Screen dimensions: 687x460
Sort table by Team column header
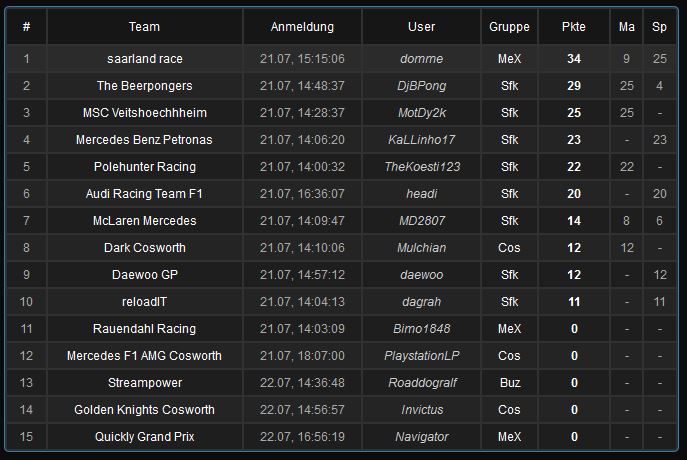tap(144, 27)
